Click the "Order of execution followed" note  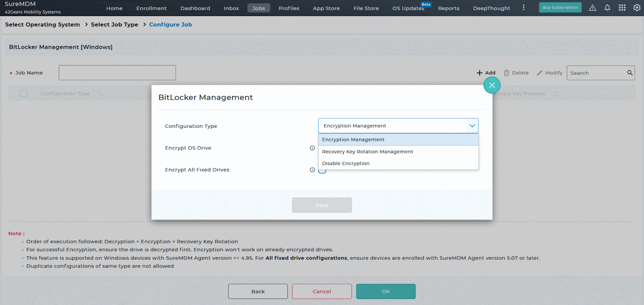coord(132,242)
